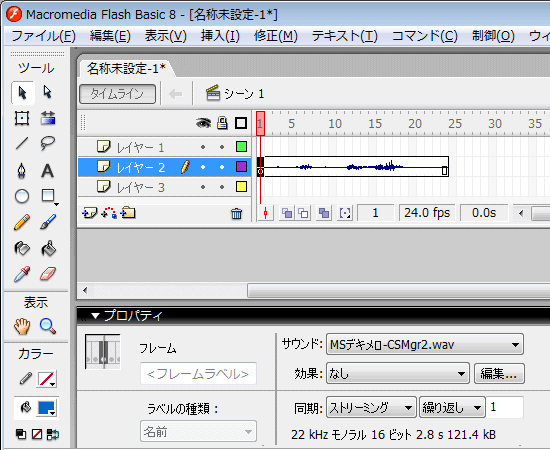Viewport: 550px width, 450px height.
Task: Open ファイル(F) menu
Action: (x=43, y=36)
